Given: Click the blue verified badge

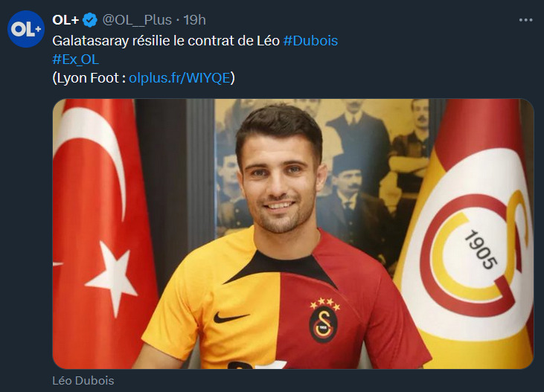Looking at the screenshot, I should pyautogui.click(x=90, y=20).
